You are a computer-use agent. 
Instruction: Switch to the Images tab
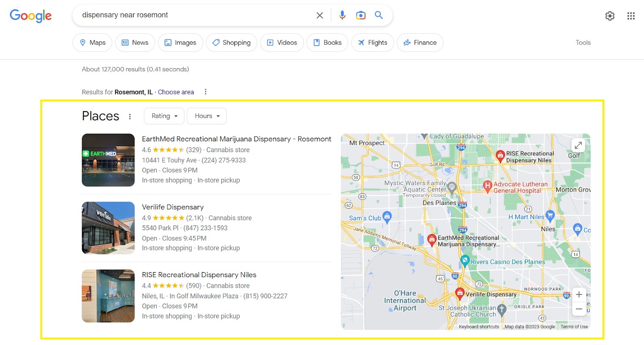tap(181, 43)
